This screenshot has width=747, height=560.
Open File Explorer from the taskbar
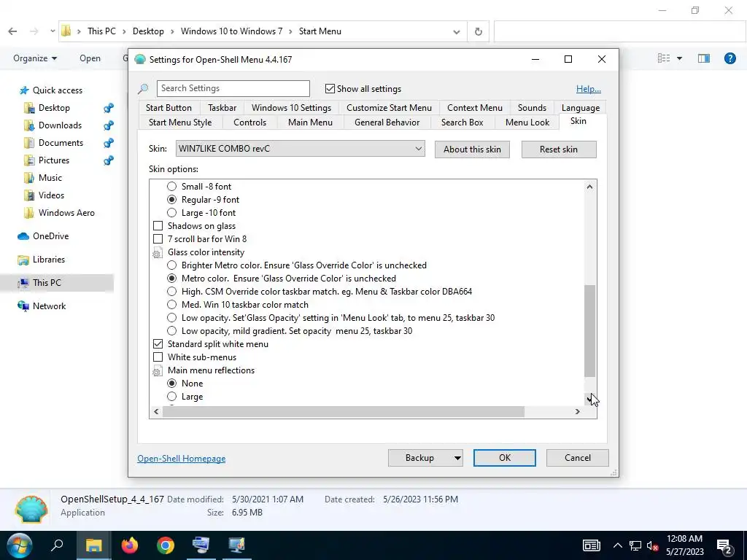94,545
